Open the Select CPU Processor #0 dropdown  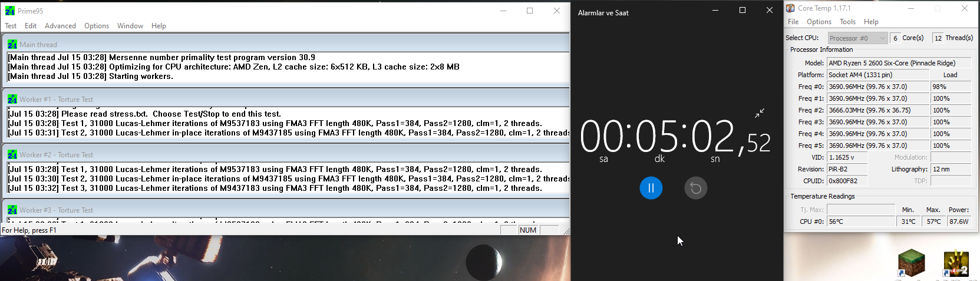point(857,38)
